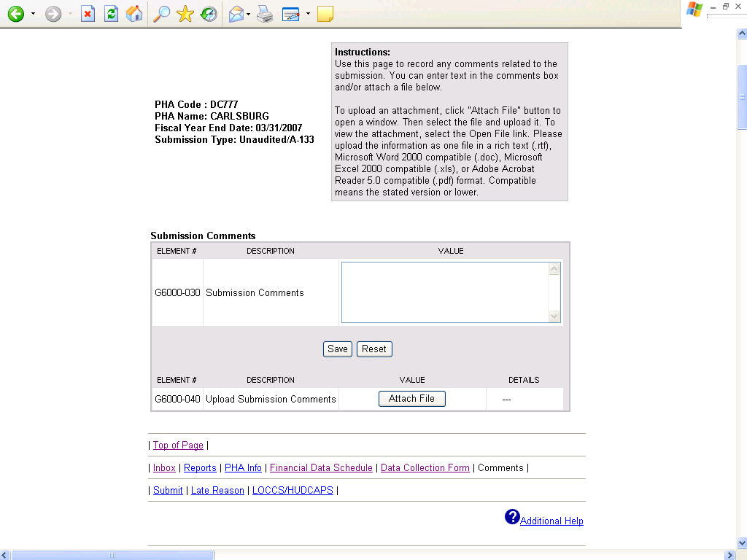Click inside the Submission Comments text box
This screenshot has width=747, height=560.
pyautogui.click(x=445, y=292)
